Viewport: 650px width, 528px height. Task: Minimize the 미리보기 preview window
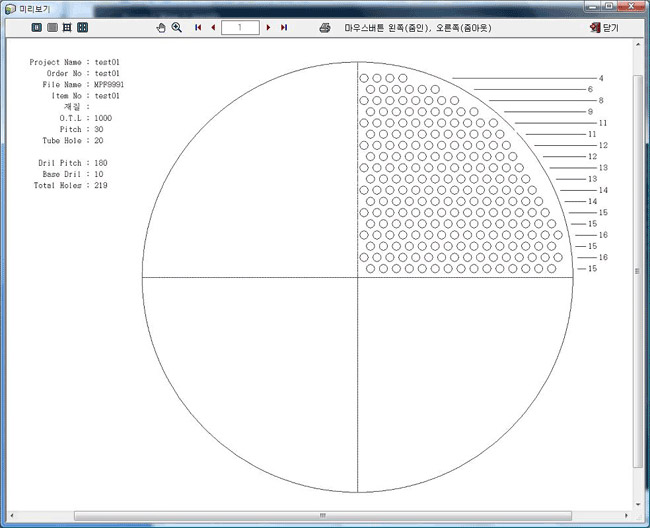click(x=594, y=6)
